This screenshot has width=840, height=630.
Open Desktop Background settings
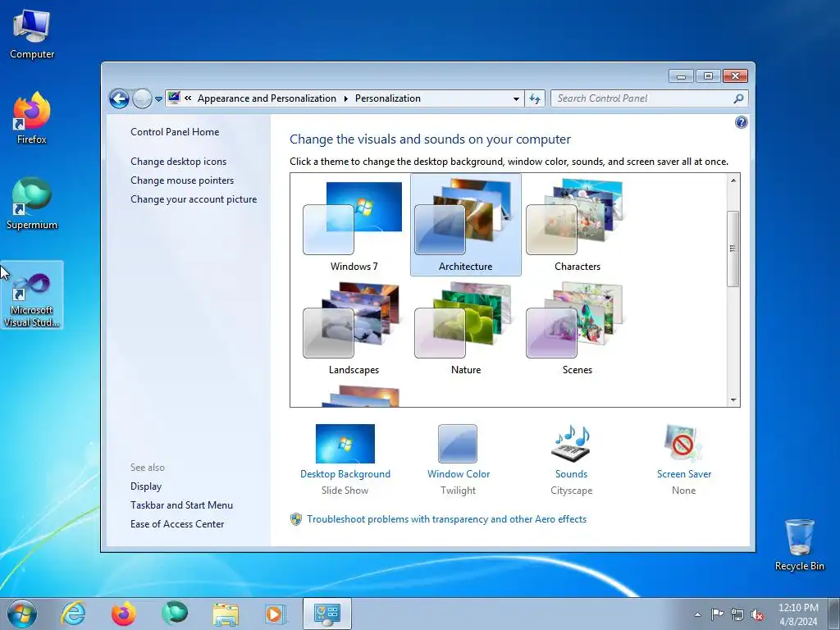point(345,459)
